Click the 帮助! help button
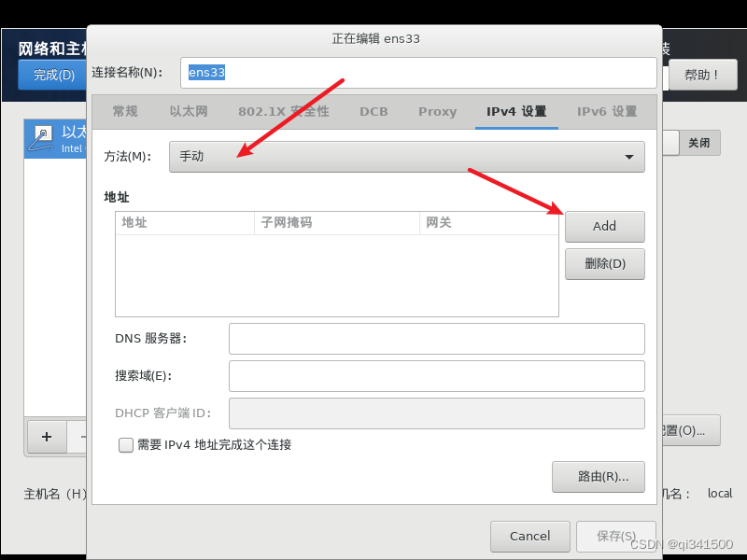The image size is (747, 560). (x=703, y=75)
